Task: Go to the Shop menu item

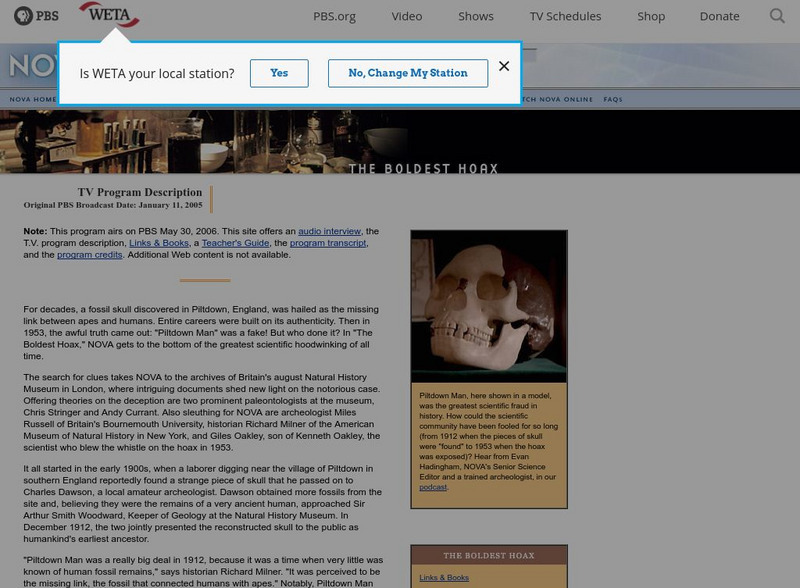Action: pyautogui.click(x=651, y=16)
